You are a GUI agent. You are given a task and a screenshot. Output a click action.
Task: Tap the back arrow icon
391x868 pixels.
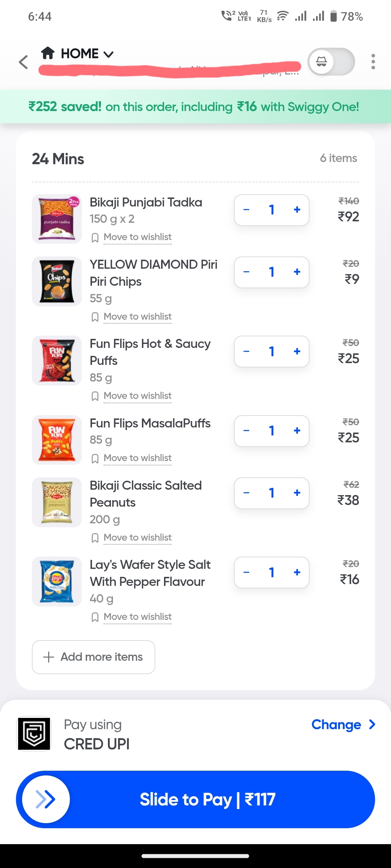pos(24,62)
